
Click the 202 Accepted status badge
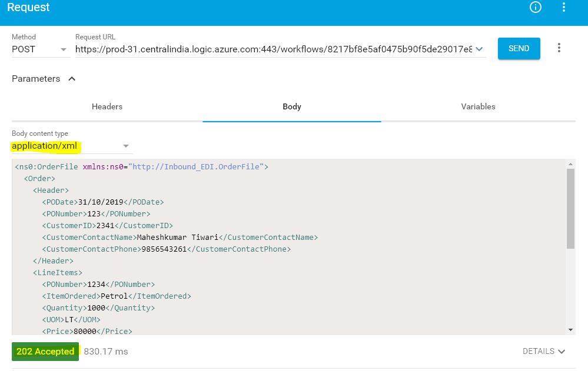pos(45,351)
